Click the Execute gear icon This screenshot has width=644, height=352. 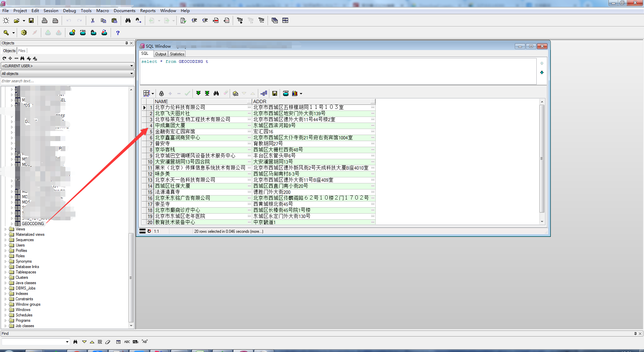(x=24, y=33)
